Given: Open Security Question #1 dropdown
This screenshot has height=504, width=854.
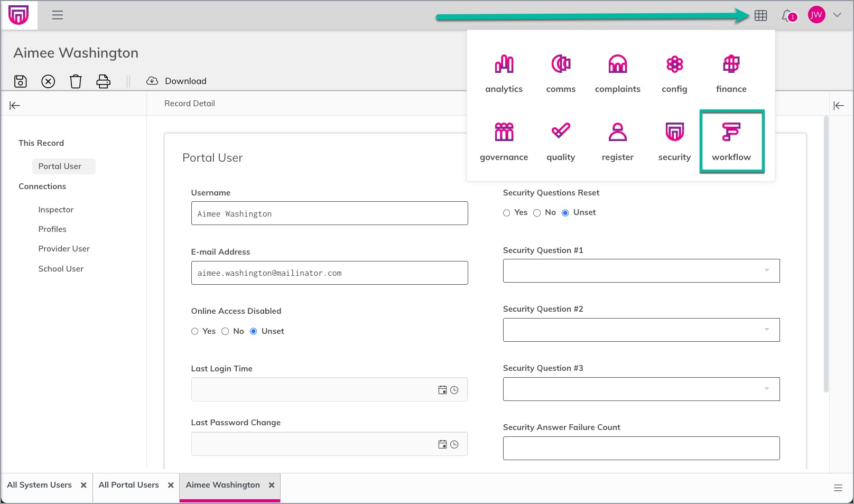Looking at the screenshot, I should point(641,271).
